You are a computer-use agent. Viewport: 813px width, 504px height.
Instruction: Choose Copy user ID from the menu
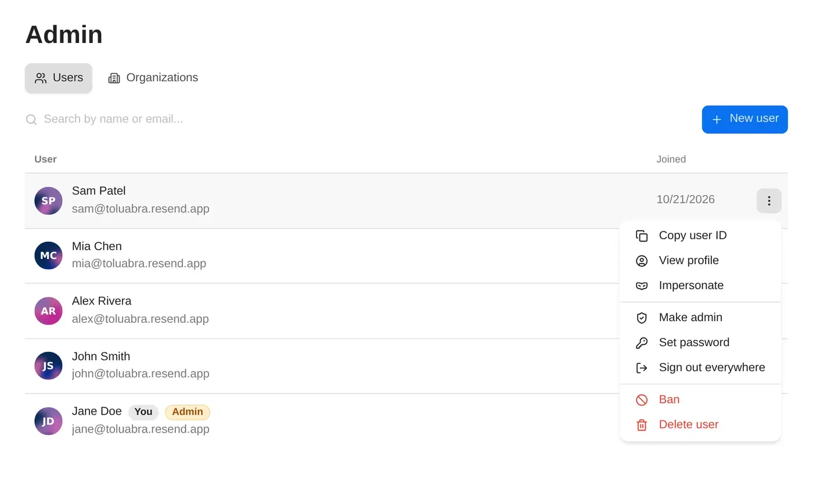(x=700, y=236)
